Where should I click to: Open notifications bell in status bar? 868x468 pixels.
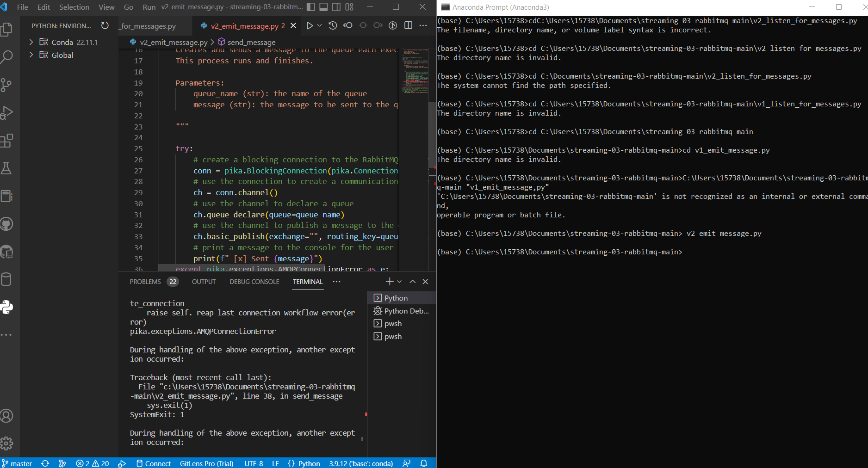(423, 463)
